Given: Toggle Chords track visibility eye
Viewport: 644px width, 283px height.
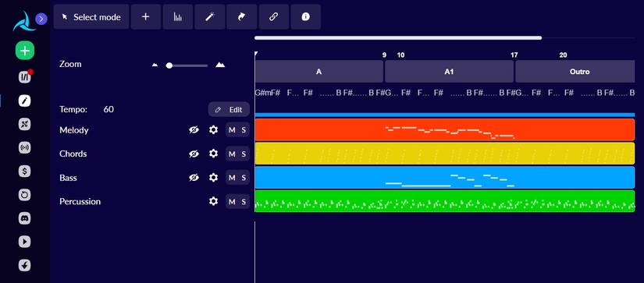Looking at the screenshot, I should 194,154.
